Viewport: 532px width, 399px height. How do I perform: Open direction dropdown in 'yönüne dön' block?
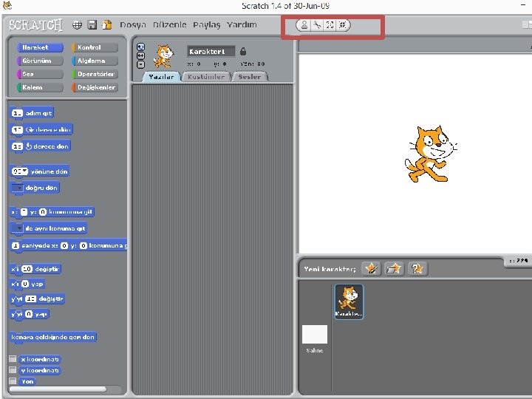25,171
